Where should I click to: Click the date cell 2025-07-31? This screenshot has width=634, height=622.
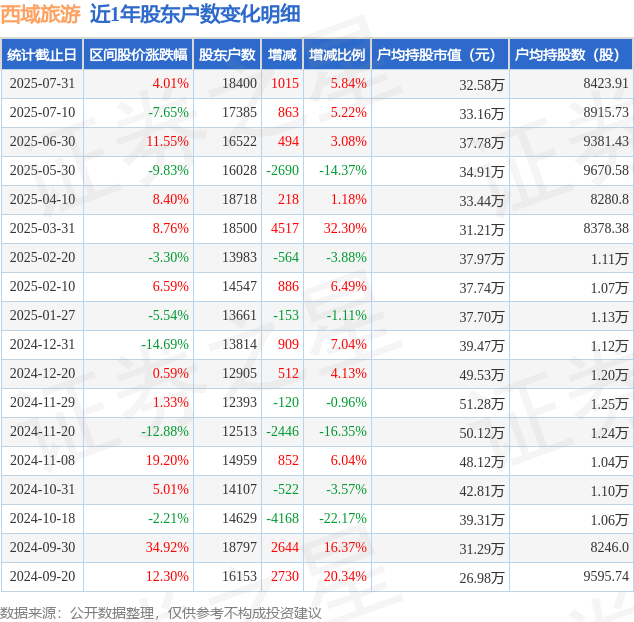tap(42, 83)
